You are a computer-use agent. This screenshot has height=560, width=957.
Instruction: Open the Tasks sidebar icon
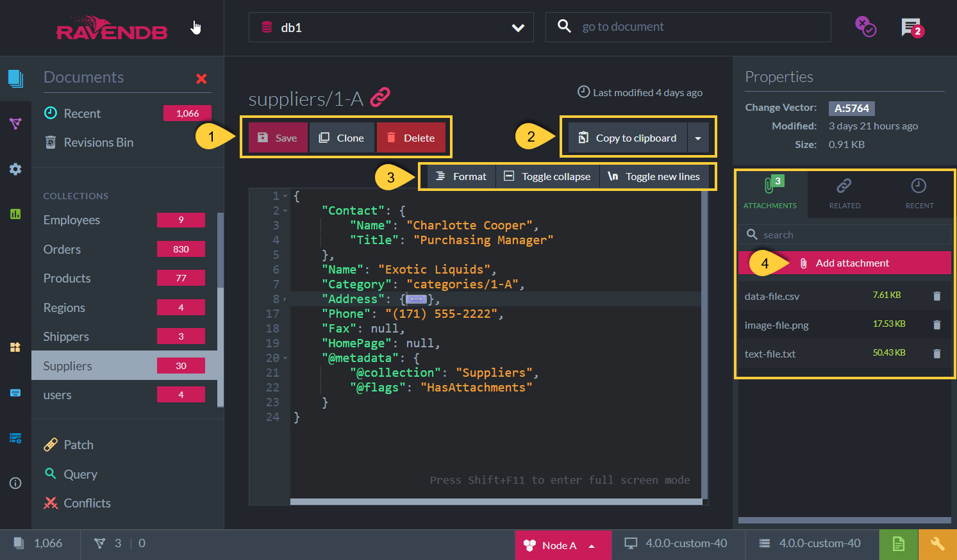pos(15,347)
